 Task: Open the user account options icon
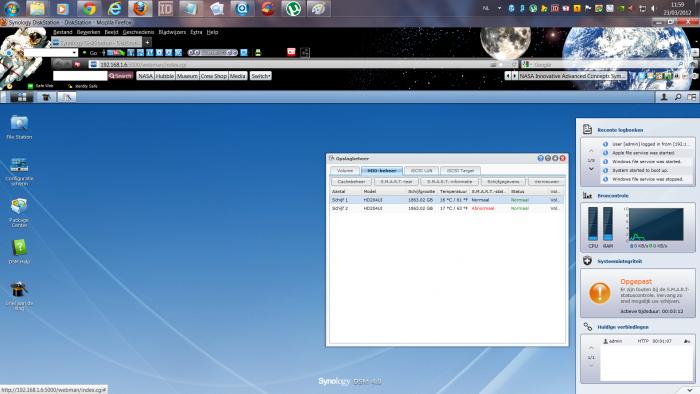[x=664, y=97]
